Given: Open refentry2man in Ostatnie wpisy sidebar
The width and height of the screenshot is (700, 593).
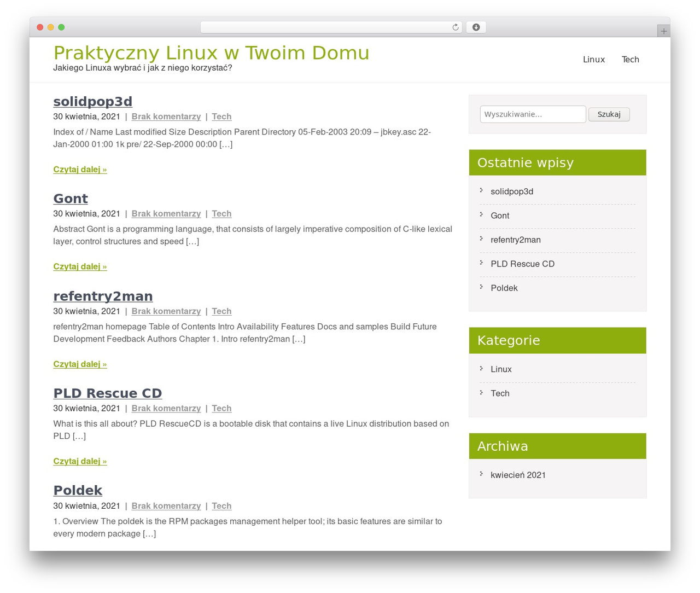Looking at the screenshot, I should [516, 240].
